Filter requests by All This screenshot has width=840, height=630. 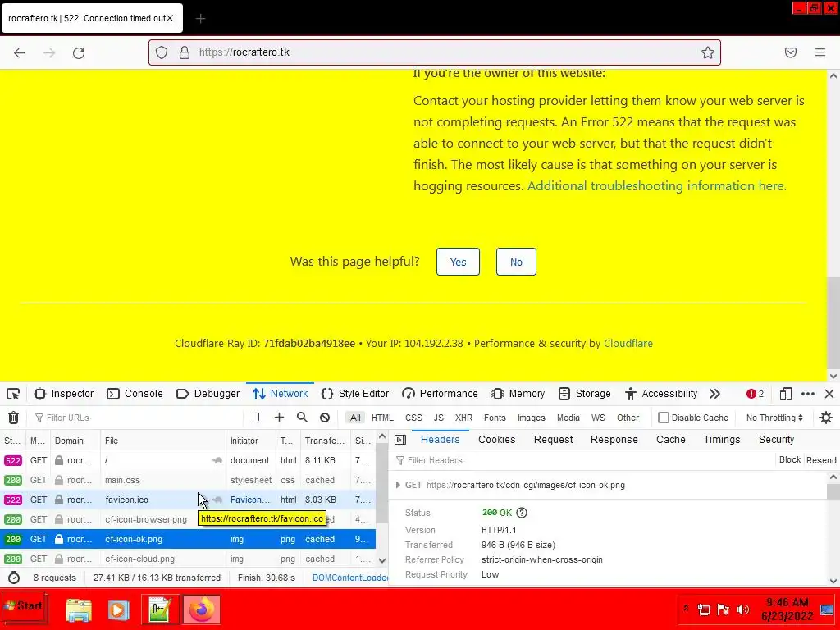(x=355, y=418)
